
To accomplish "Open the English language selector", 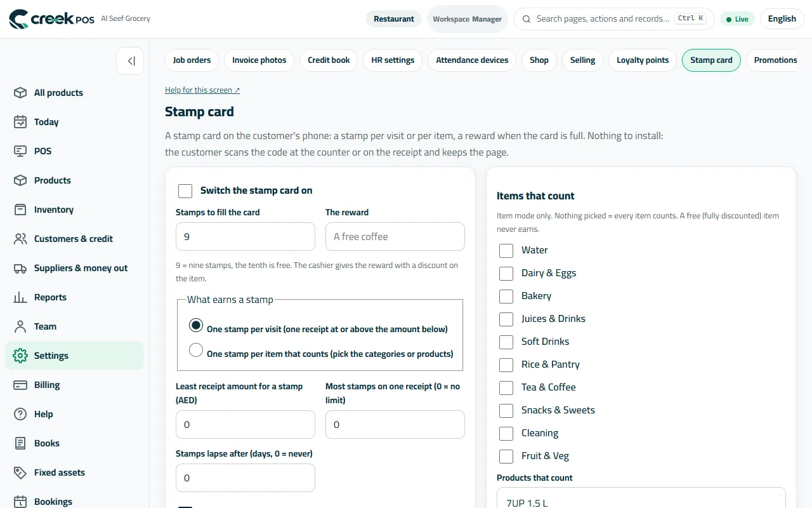I will (782, 19).
